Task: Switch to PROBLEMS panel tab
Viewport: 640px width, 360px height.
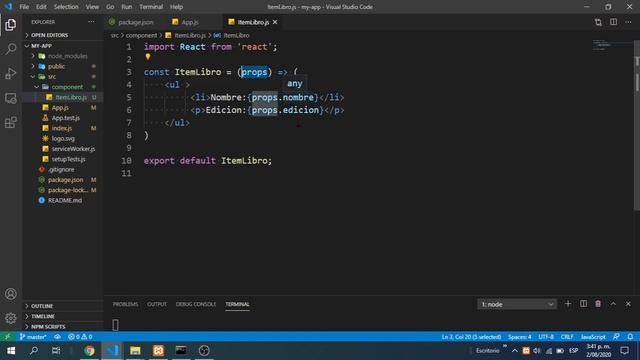Action: pyautogui.click(x=125, y=304)
